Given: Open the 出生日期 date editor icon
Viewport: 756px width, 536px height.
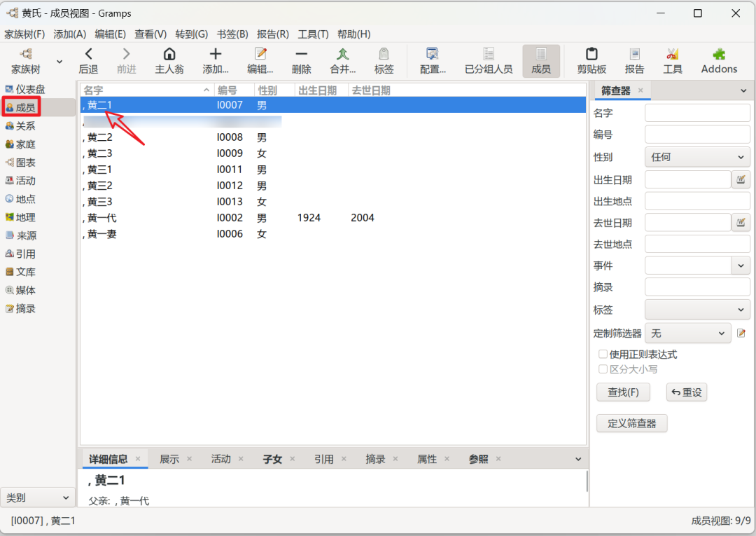Looking at the screenshot, I should (741, 179).
